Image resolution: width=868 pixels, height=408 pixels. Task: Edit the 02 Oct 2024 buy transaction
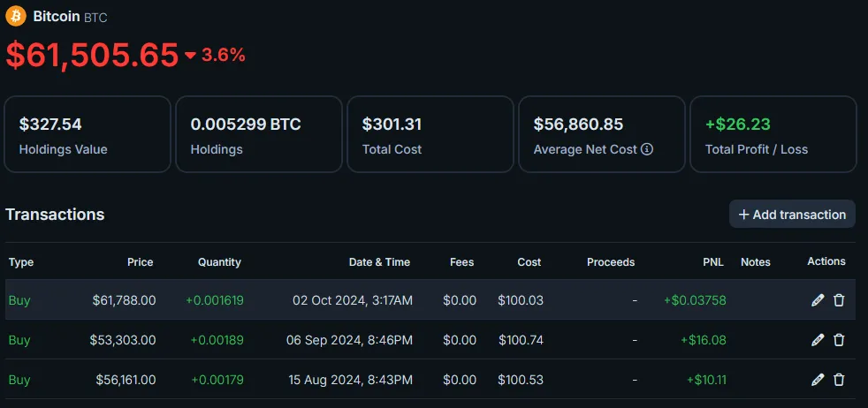click(817, 300)
